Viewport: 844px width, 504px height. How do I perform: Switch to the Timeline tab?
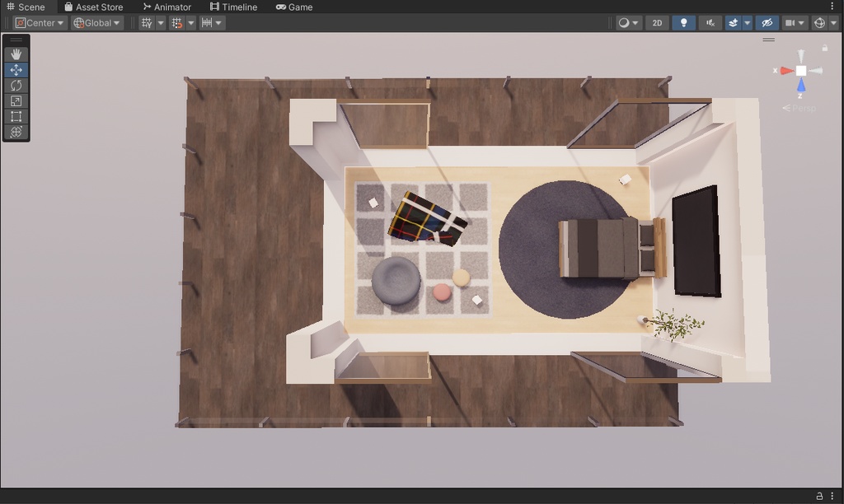233,7
